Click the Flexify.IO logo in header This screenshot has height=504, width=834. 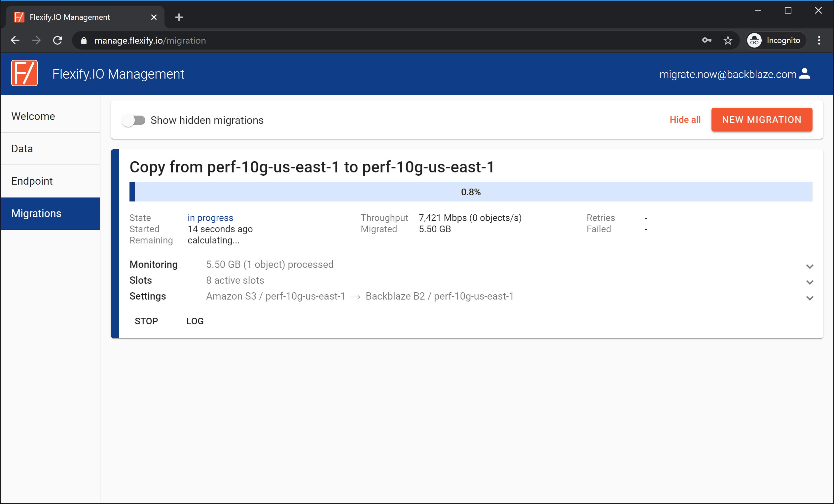[24, 73]
